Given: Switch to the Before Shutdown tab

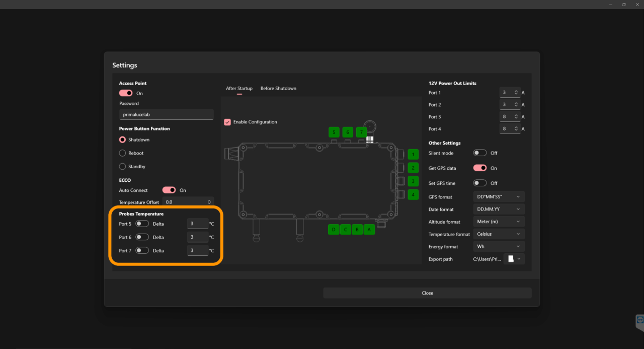Looking at the screenshot, I should coord(278,89).
